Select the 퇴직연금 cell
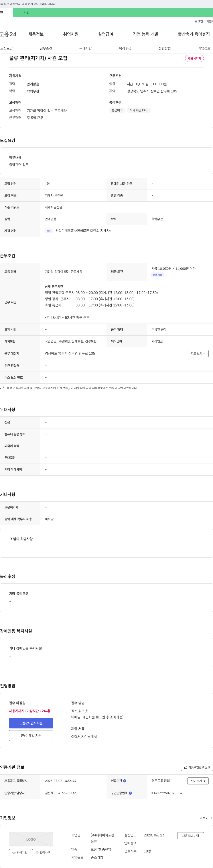The height and width of the screenshot is (868, 213). pyautogui.click(x=157, y=341)
